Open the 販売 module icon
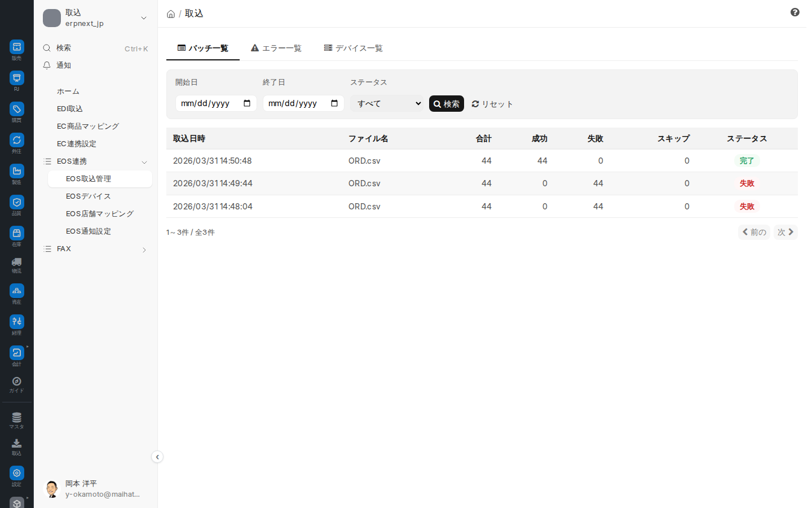The image size is (812, 508). pyautogui.click(x=17, y=47)
